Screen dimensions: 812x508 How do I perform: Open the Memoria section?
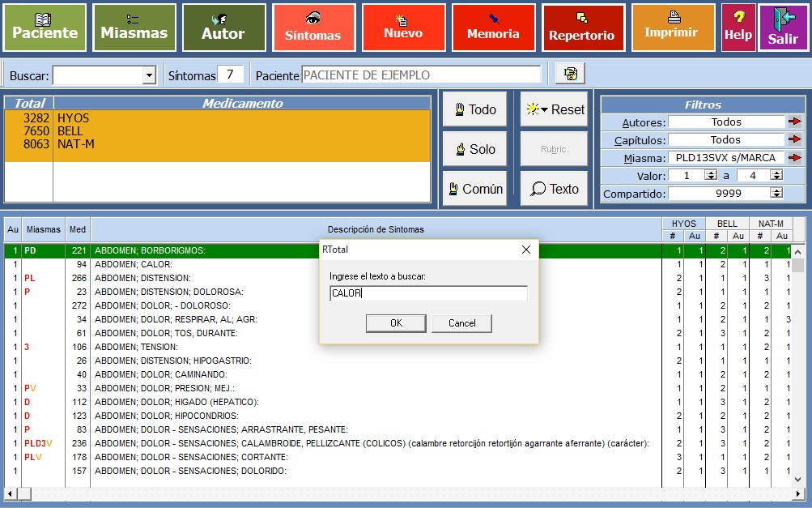pyautogui.click(x=493, y=28)
